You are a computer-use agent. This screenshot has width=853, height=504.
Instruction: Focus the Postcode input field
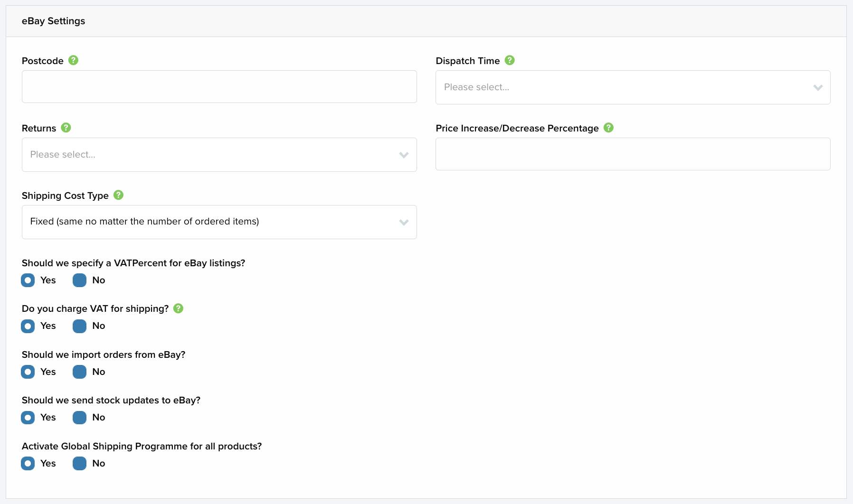(x=219, y=87)
